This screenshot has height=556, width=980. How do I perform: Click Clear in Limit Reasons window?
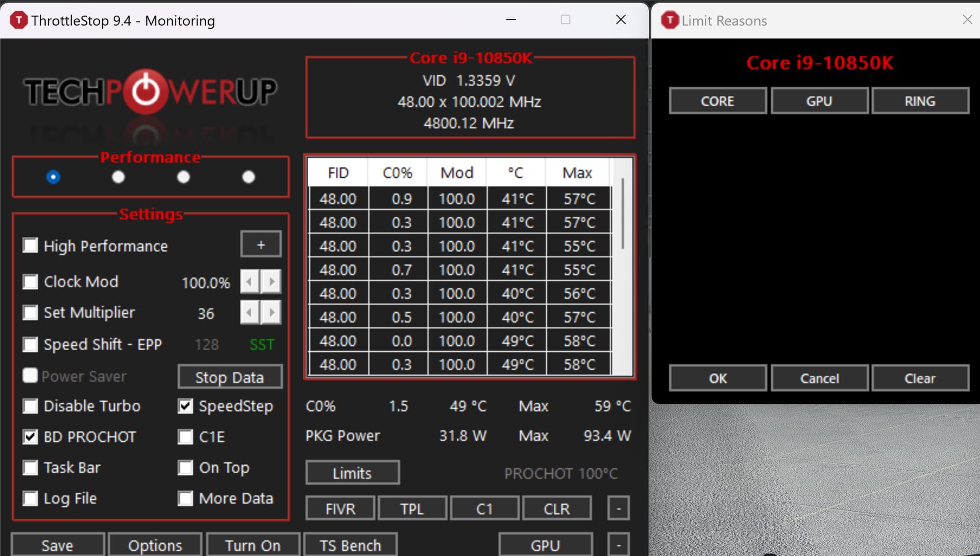(x=920, y=378)
